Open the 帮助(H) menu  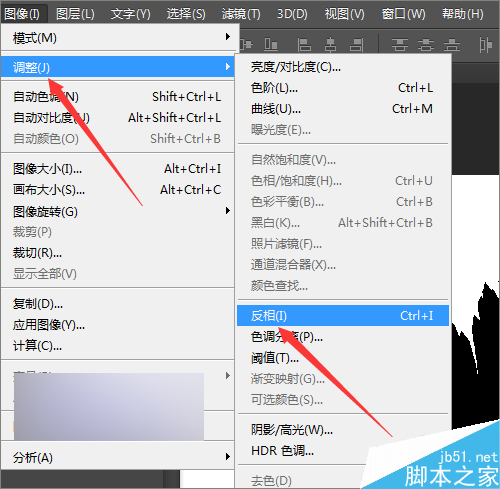click(x=463, y=14)
